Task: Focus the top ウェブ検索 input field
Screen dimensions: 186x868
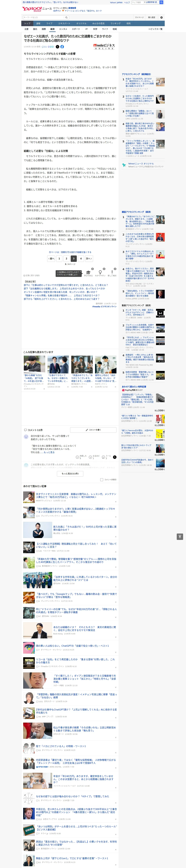Action: [137, 2]
